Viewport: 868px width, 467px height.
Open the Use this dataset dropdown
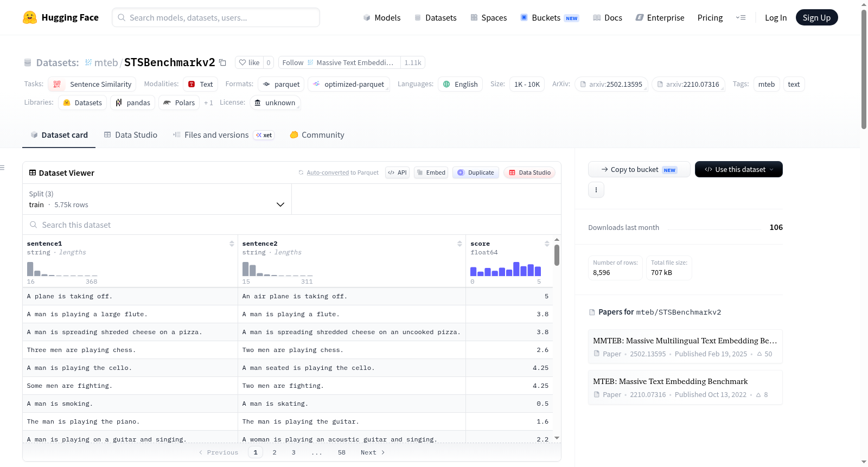(739, 169)
